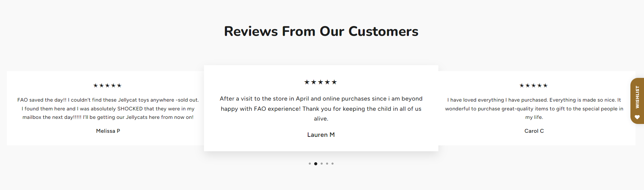Jump to the fourth carousel dot
This screenshot has height=190, width=644.
[327, 164]
